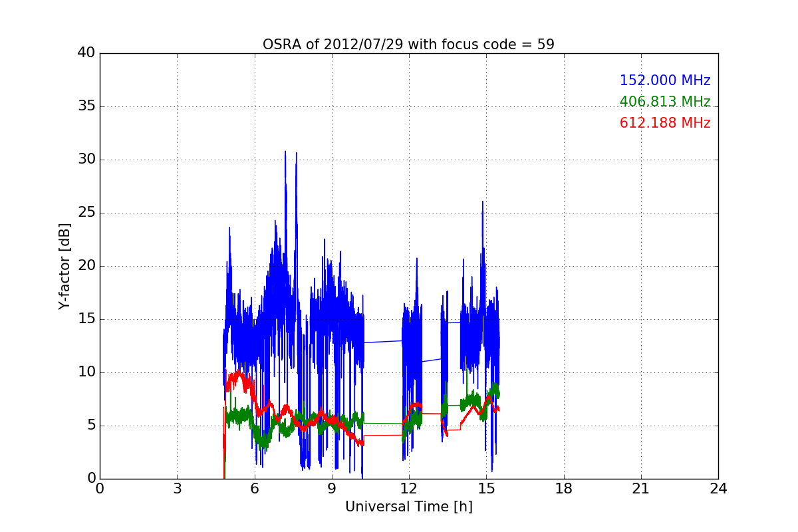The width and height of the screenshot is (798, 532).
Task: Click the x-axis tick label 3
Action: [x=177, y=488]
